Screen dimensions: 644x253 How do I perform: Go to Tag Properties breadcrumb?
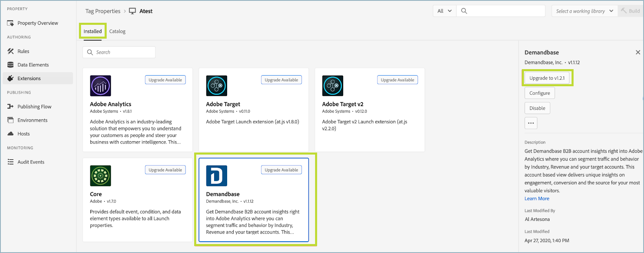point(103,11)
